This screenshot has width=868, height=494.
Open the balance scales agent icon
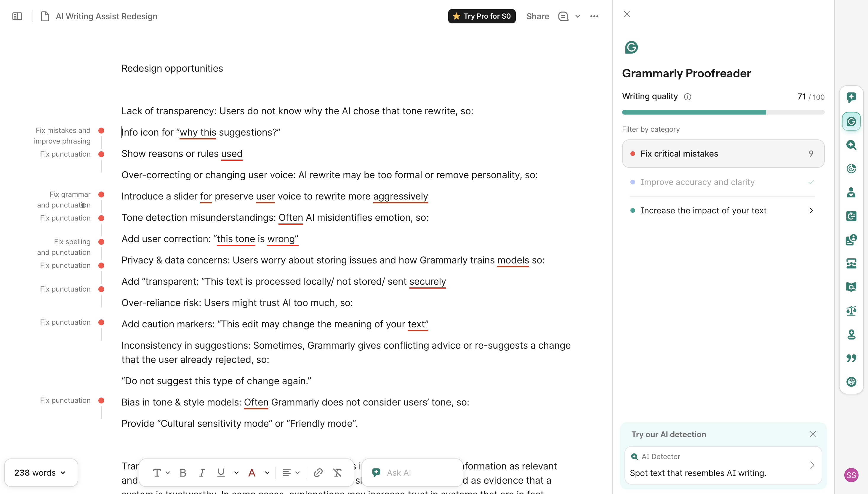click(851, 311)
